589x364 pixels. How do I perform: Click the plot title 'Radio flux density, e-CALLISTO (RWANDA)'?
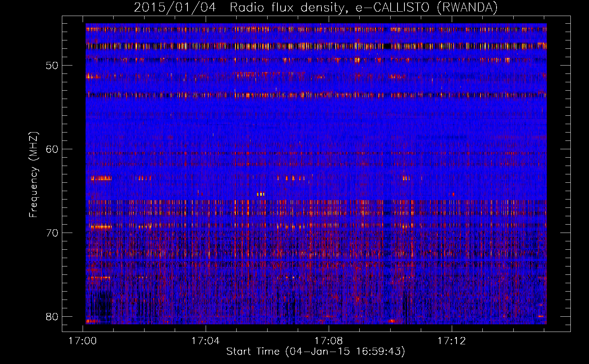[x=364, y=7]
